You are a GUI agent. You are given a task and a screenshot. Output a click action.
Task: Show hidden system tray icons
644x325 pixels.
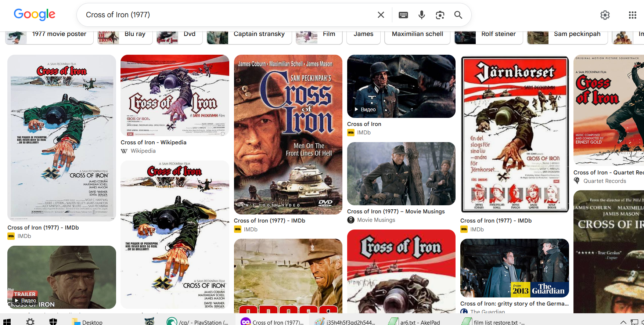click(x=623, y=322)
